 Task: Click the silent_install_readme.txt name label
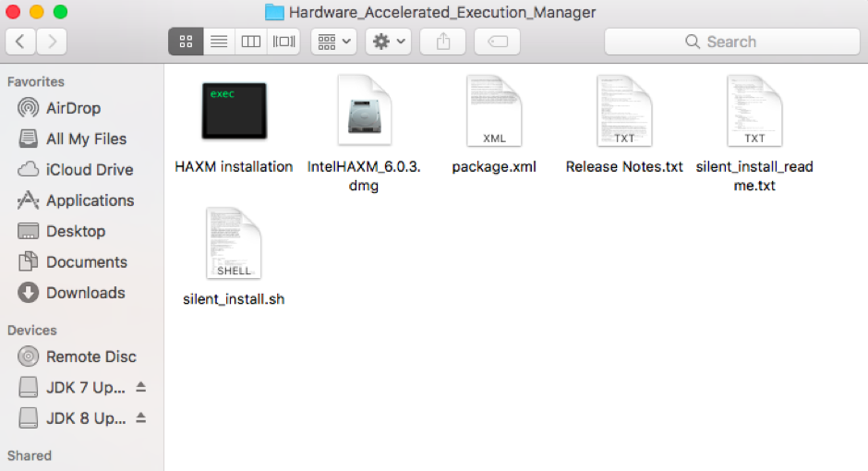[x=754, y=176]
